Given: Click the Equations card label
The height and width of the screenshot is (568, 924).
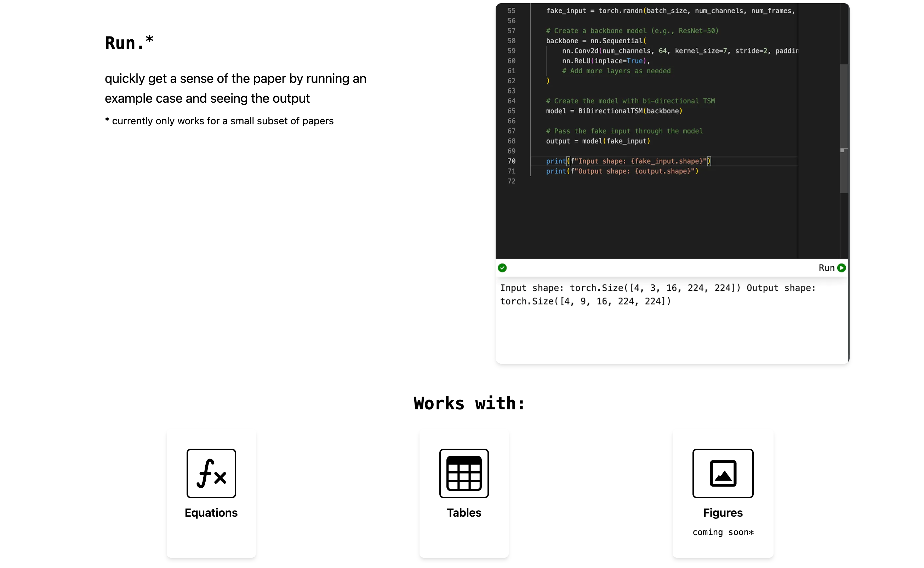Looking at the screenshot, I should coord(211,512).
